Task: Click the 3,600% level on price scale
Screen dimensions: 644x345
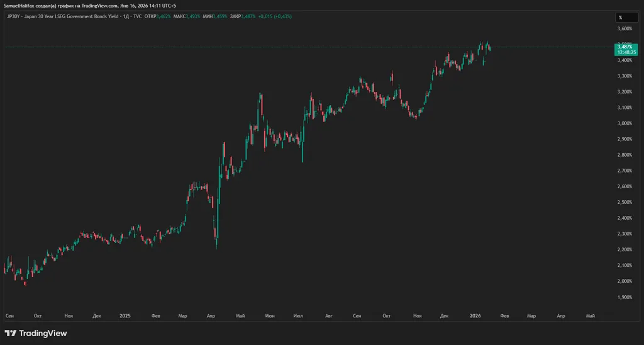Action: 625,29
